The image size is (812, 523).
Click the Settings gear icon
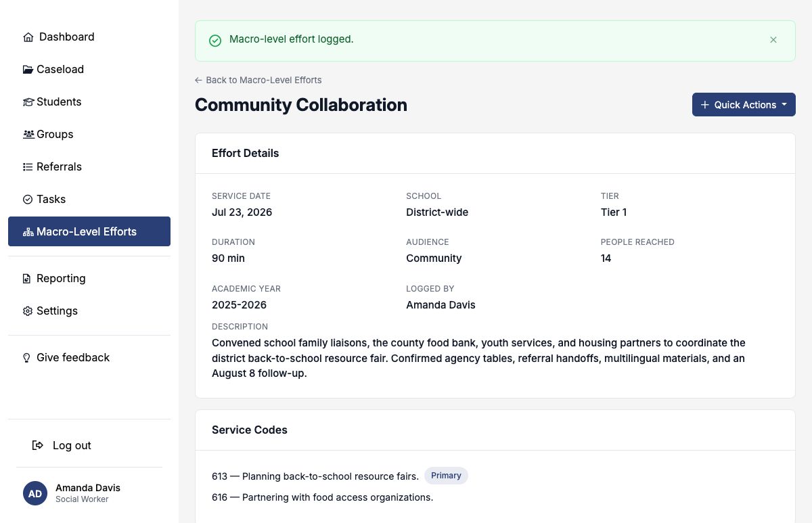tap(28, 311)
